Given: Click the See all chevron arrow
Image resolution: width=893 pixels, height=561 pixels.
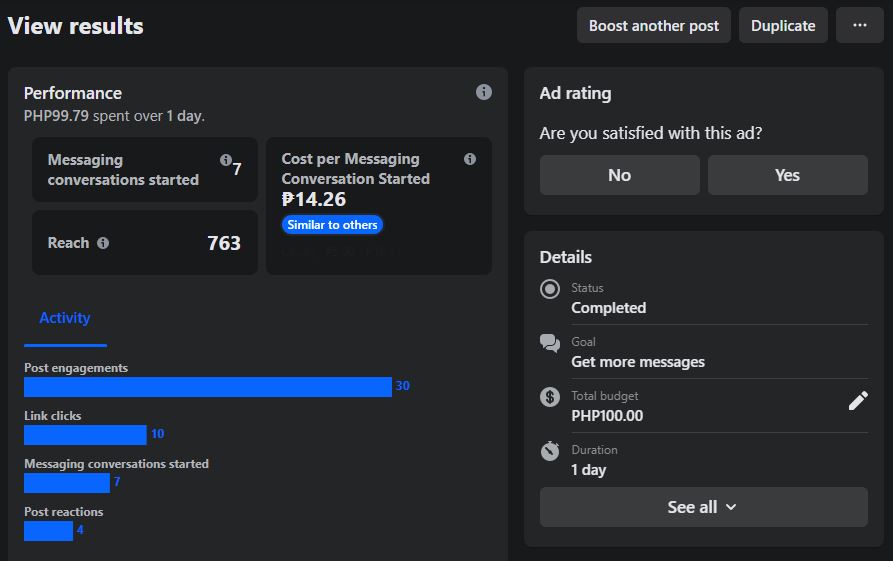Looking at the screenshot, I should 731,507.
